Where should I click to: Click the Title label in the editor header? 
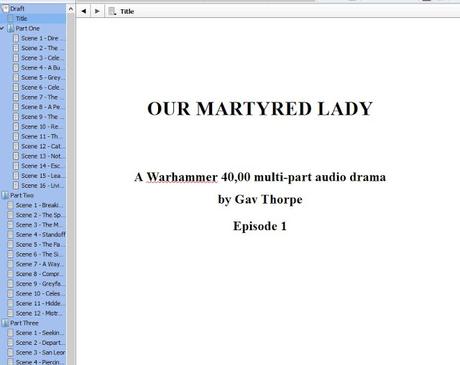point(127,12)
